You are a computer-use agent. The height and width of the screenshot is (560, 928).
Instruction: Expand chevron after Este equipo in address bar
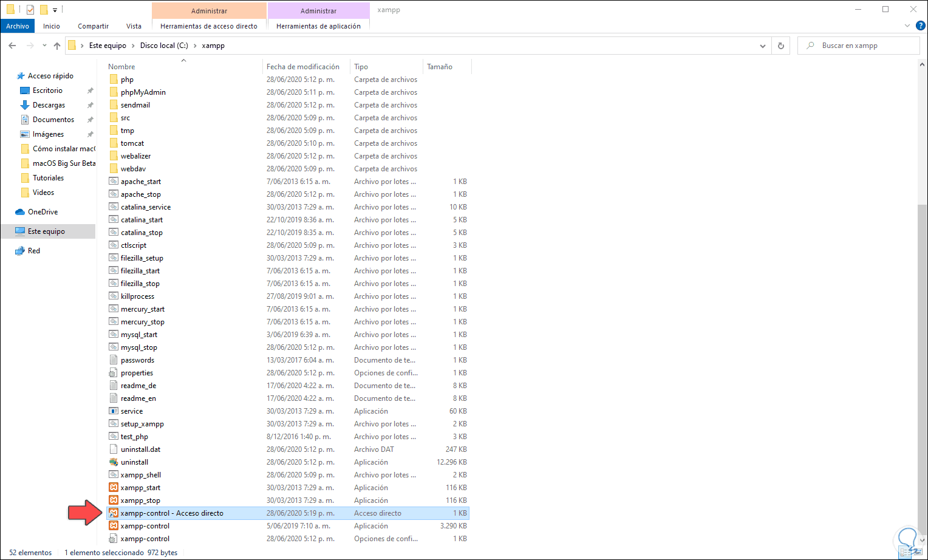[x=133, y=46]
